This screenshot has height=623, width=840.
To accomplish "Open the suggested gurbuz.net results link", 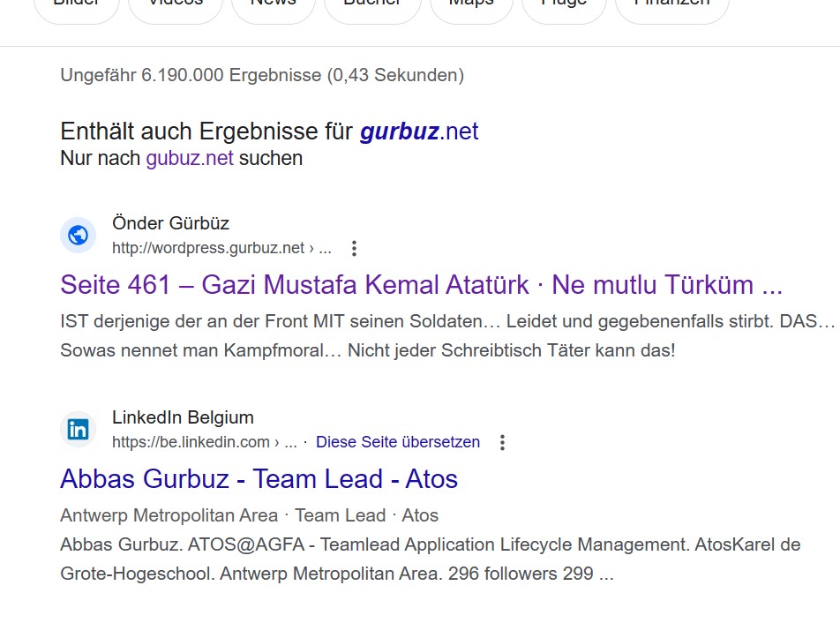I will 419,131.
